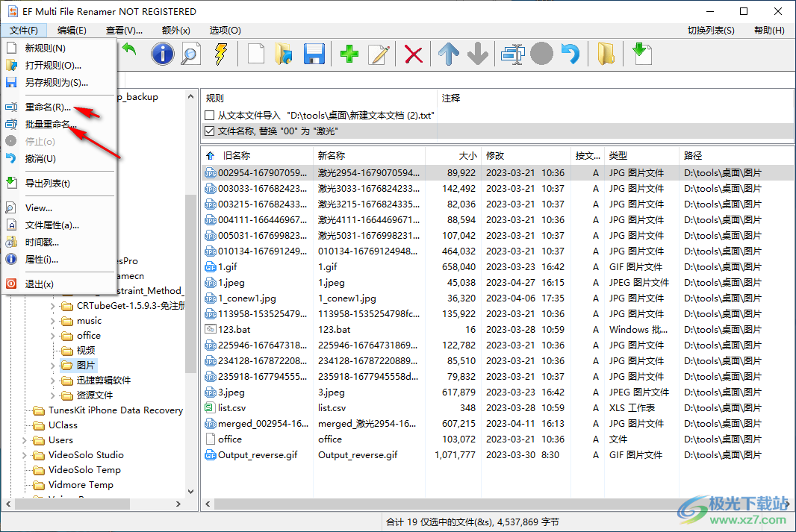Click 切换列表(S) button

[x=711, y=31]
